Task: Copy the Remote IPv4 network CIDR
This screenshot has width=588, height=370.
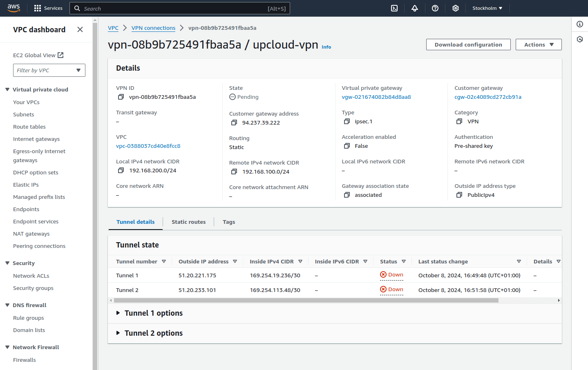Action: click(x=234, y=172)
